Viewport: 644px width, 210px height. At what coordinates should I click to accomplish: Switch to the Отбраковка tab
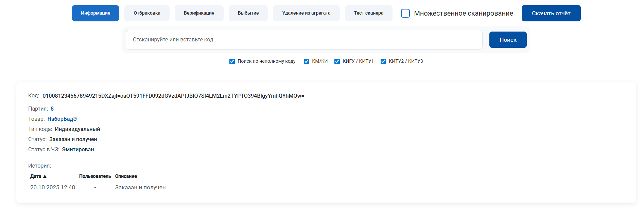click(147, 13)
